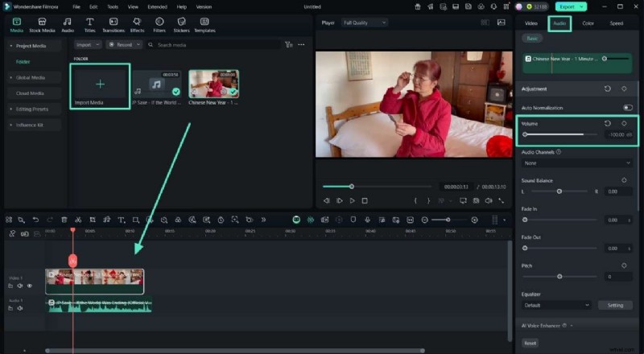Open the Titles panel

(x=89, y=25)
